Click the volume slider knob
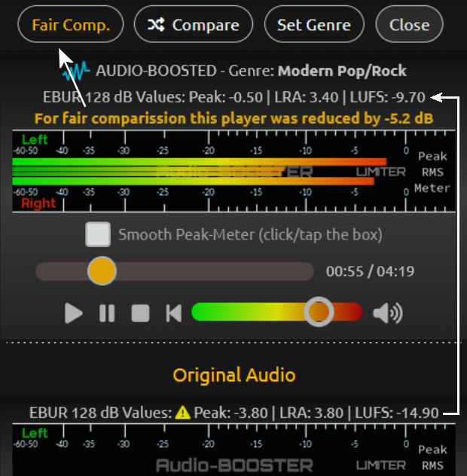 point(319,312)
